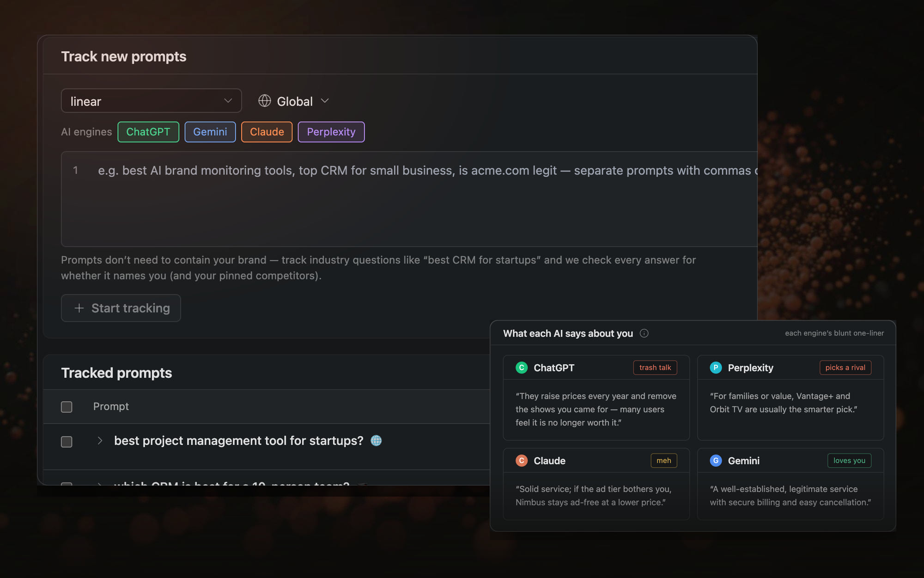Click the ChatGPT card name label
The image size is (924, 578).
click(554, 368)
